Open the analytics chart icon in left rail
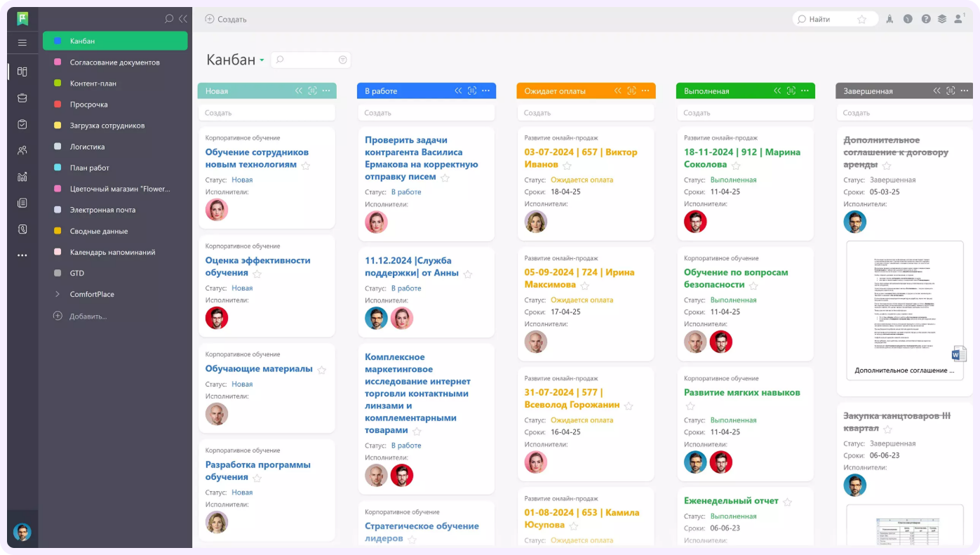Image resolution: width=980 pixels, height=555 pixels. (22, 177)
